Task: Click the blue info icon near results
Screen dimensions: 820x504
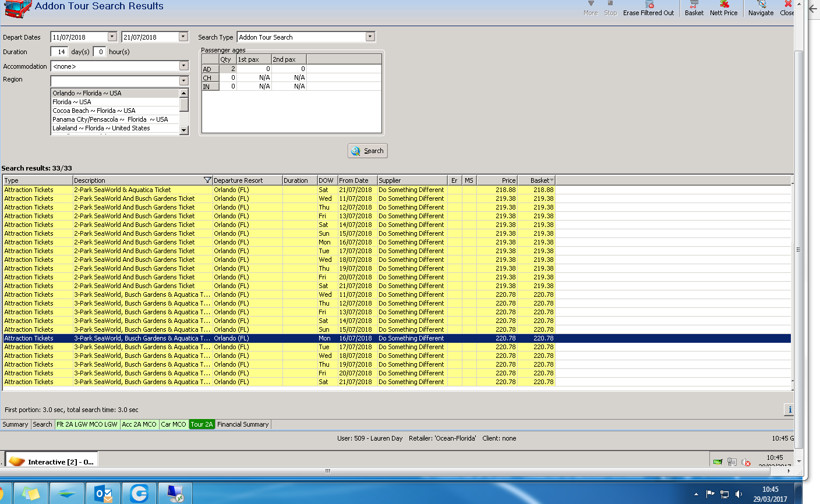Action: 790,410
